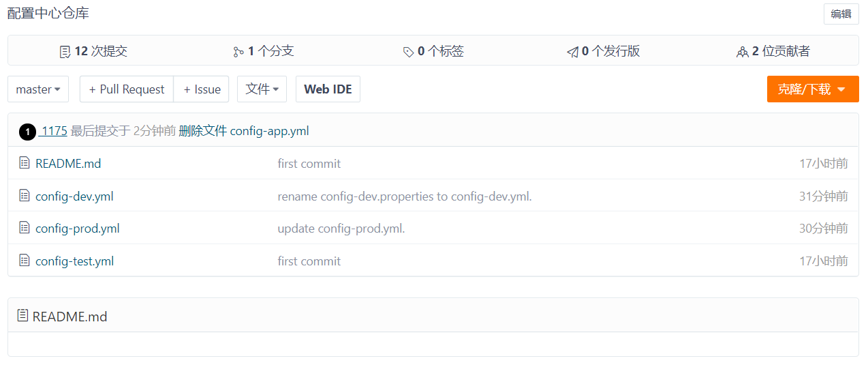Open the master branch dropdown

coord(38,89)
